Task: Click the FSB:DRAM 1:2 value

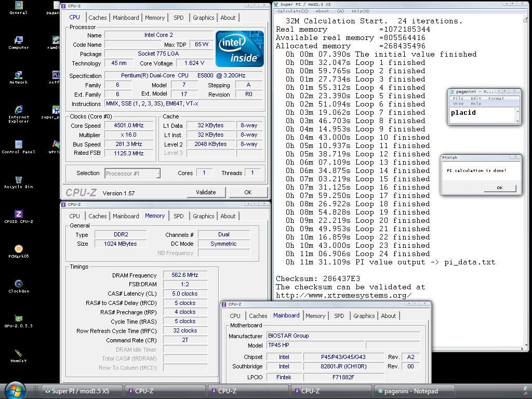Action: pos(185,284)
